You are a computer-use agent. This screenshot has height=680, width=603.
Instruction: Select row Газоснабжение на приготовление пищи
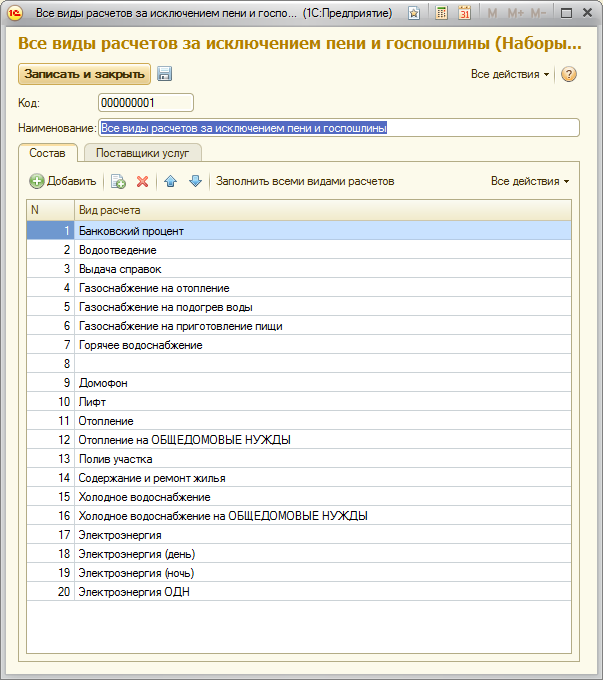tap(299, 326)
